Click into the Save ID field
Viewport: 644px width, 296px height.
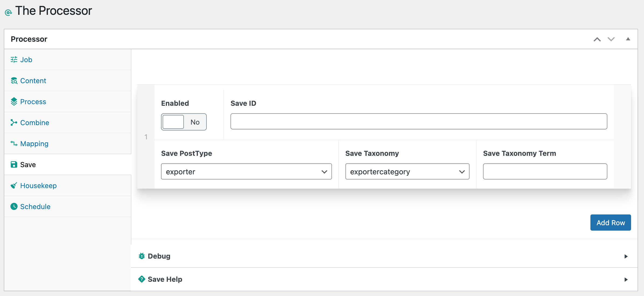coord(419,121)
